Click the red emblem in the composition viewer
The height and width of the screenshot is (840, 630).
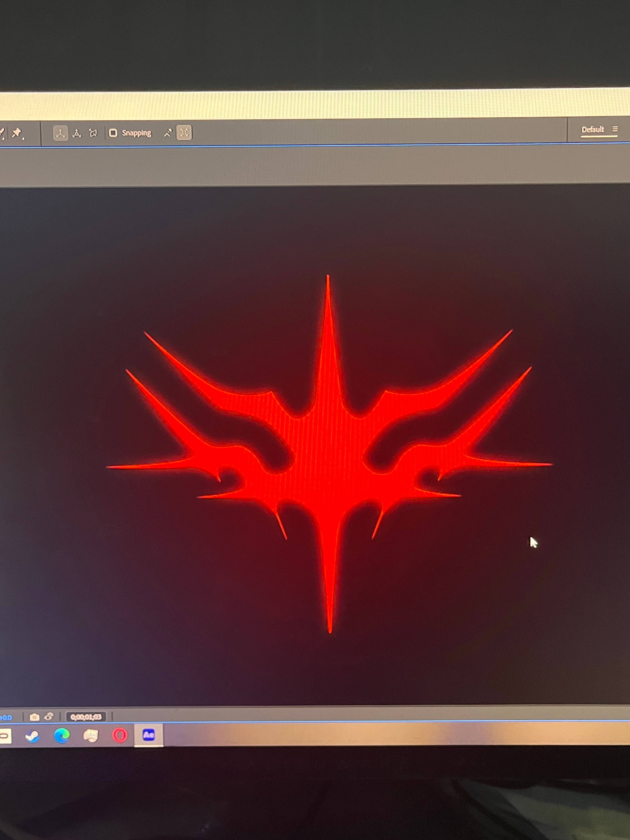pyautogui.click(x=329, y=454)
